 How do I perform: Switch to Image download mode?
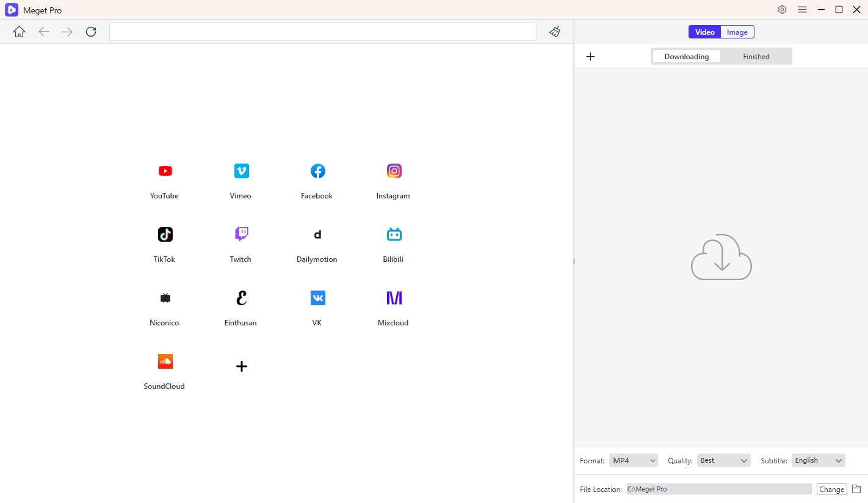coord(737,32)
